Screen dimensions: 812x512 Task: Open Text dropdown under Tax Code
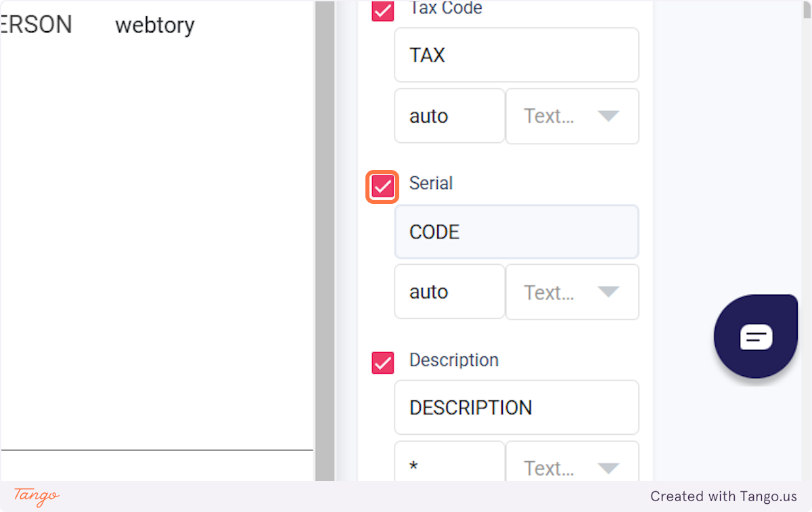(x=572, y=116)
